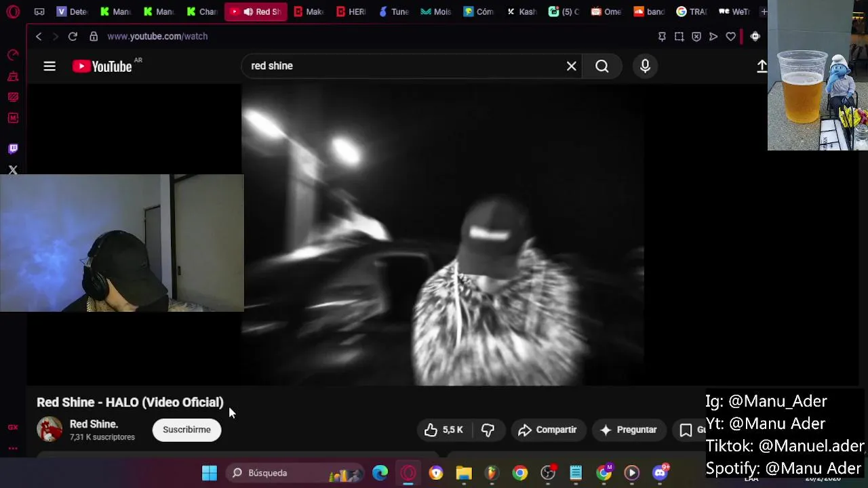Run search with the magnifier button
Viewport: 868px width, 488px height.
click(602, 66)
